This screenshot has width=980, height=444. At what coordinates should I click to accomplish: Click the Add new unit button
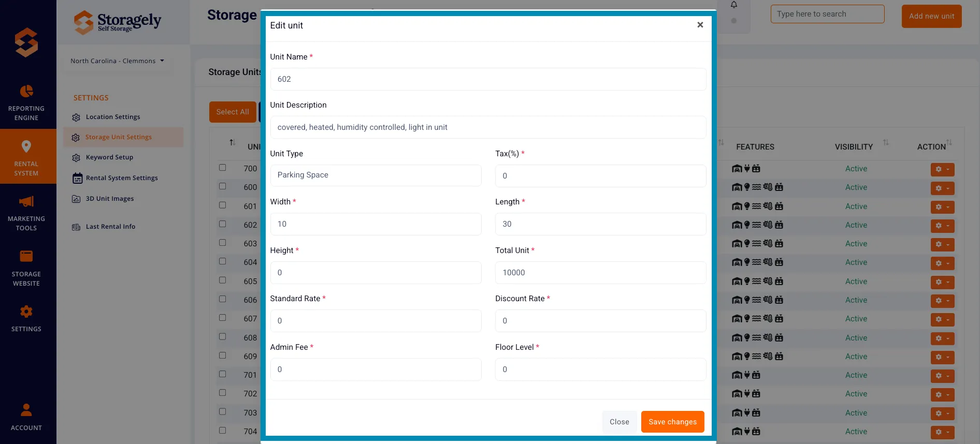[x=932, y=16]
